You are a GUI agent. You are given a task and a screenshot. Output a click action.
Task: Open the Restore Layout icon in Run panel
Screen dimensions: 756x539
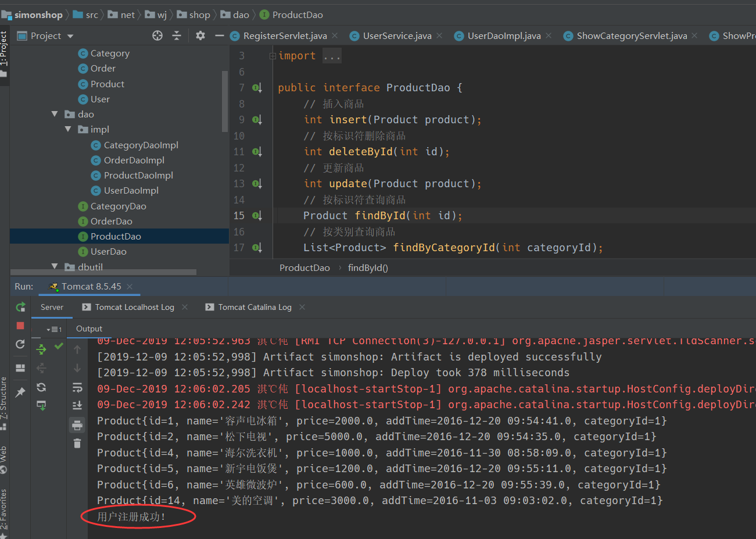[x=20, y=367]
